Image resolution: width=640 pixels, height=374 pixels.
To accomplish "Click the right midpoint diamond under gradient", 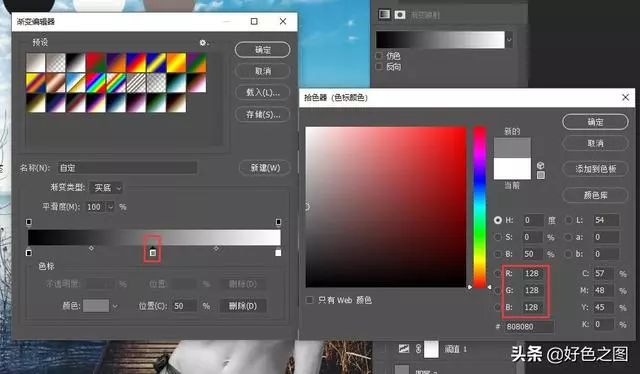I will [x=216, y=248].
